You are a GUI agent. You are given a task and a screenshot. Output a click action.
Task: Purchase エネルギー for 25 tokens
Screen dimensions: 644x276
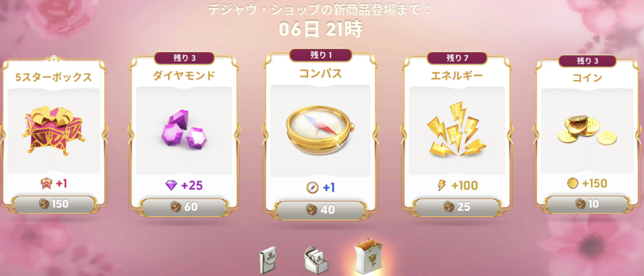(457, 207)
